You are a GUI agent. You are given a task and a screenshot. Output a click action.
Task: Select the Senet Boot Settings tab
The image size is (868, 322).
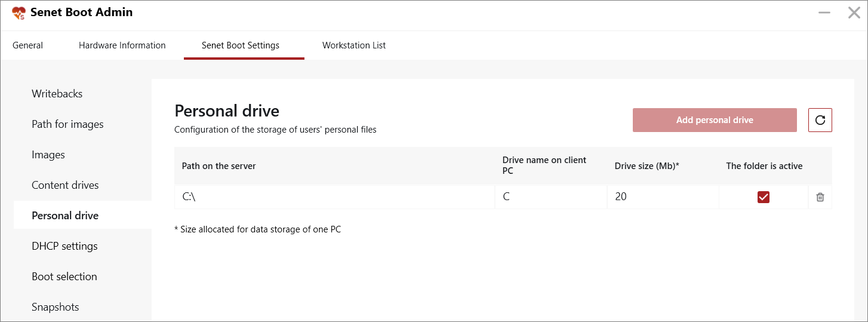[x=241, y=45]
